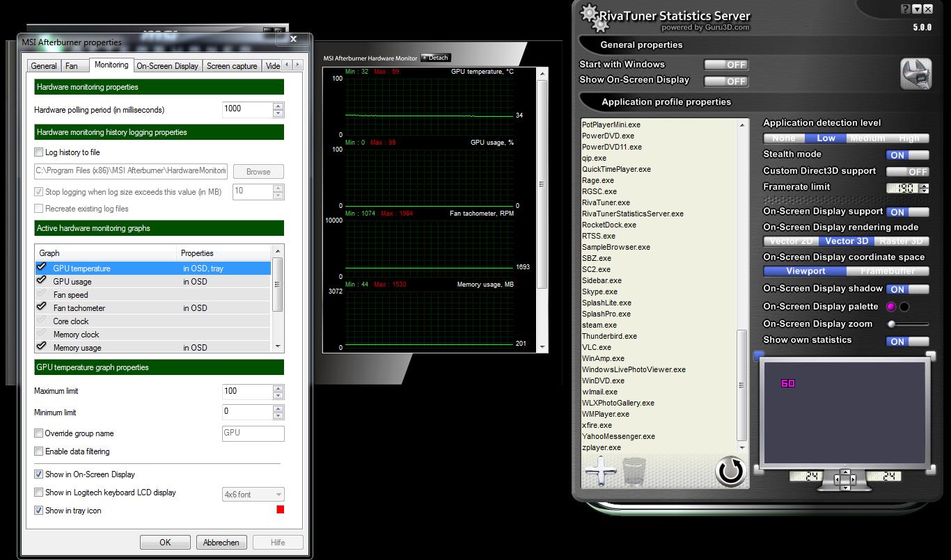Decrease Minimum limit with down arrow

(x=278, y=415)
